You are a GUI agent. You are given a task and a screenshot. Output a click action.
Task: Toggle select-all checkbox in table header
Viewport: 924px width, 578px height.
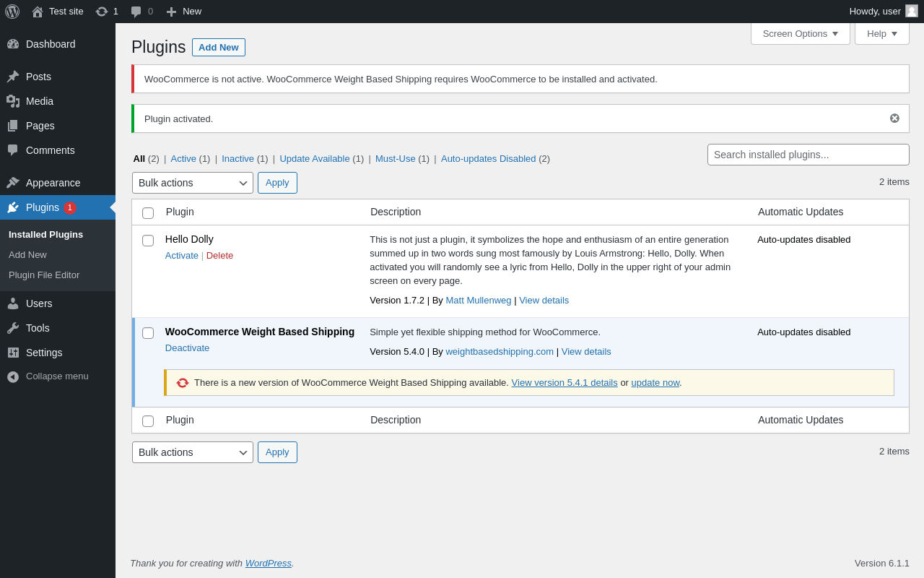[148, 213]
